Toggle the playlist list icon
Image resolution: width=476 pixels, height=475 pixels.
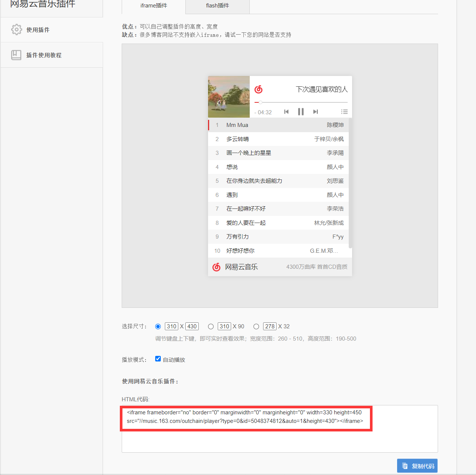tap(344, 112)
